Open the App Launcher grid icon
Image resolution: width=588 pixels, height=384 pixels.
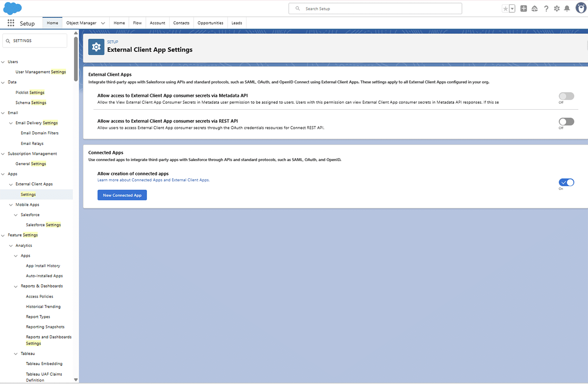point(11,23)
